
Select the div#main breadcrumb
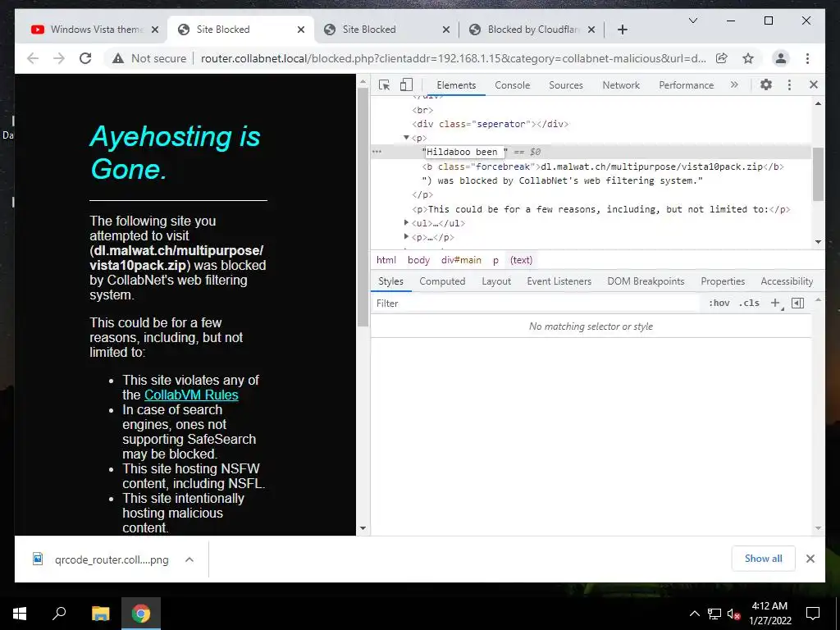461,260
